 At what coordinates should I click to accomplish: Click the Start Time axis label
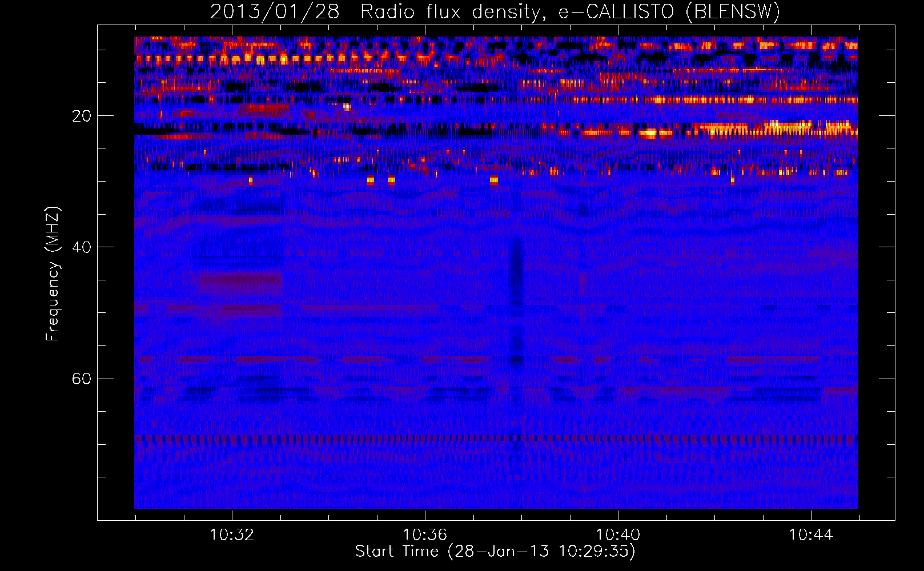pyautogui.click(x=495, y=551)
